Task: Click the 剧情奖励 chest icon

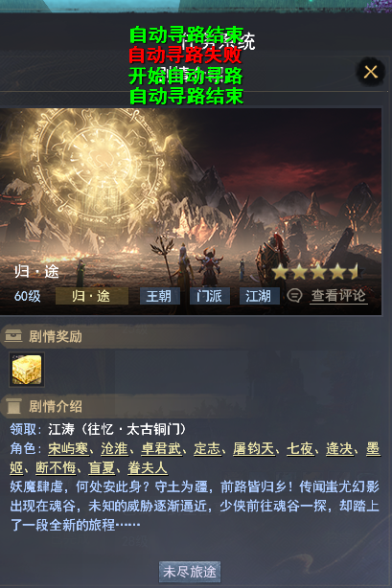Action: coord(13,336)
